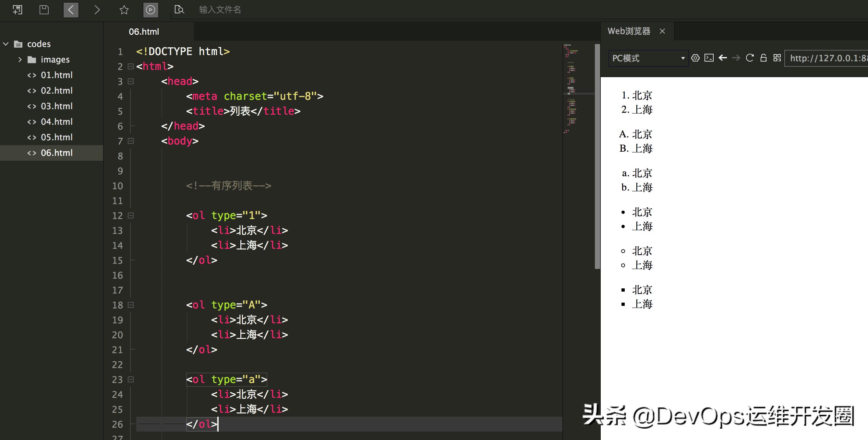Click the browser back arrow button

click(722, 58)
